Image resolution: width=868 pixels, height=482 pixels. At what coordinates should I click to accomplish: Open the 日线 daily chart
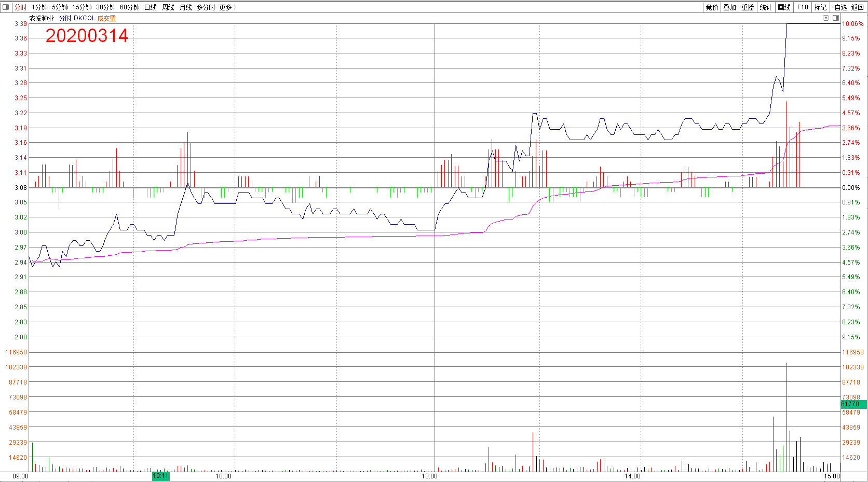[x=150, y=7]
